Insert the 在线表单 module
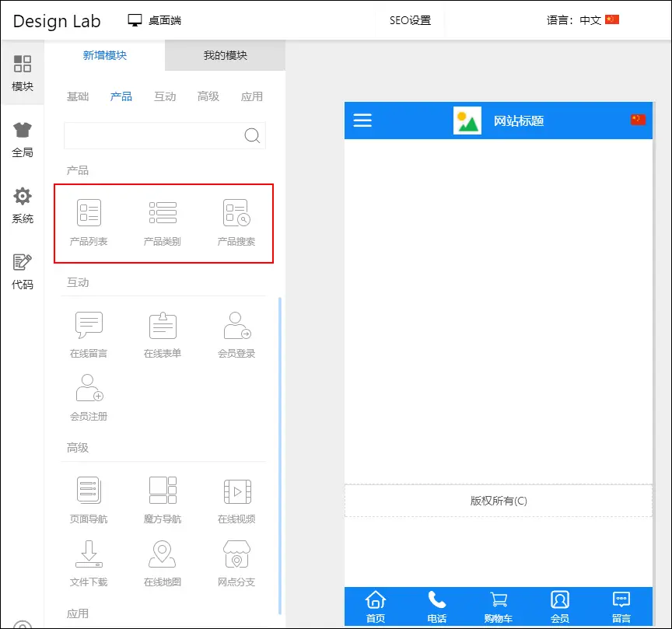This screenshot has width=672, height=629. (163, 326)
